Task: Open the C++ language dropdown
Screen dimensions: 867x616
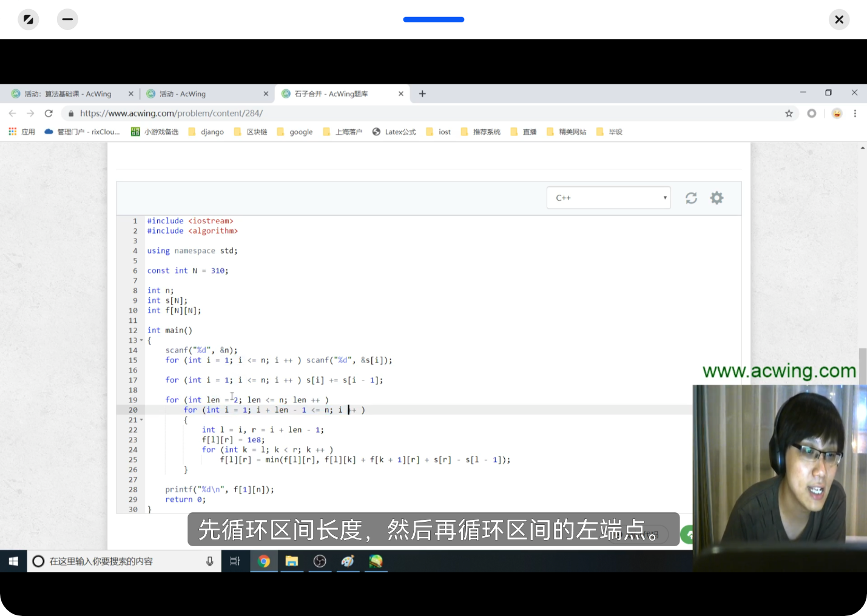Action: click(608, 197)
